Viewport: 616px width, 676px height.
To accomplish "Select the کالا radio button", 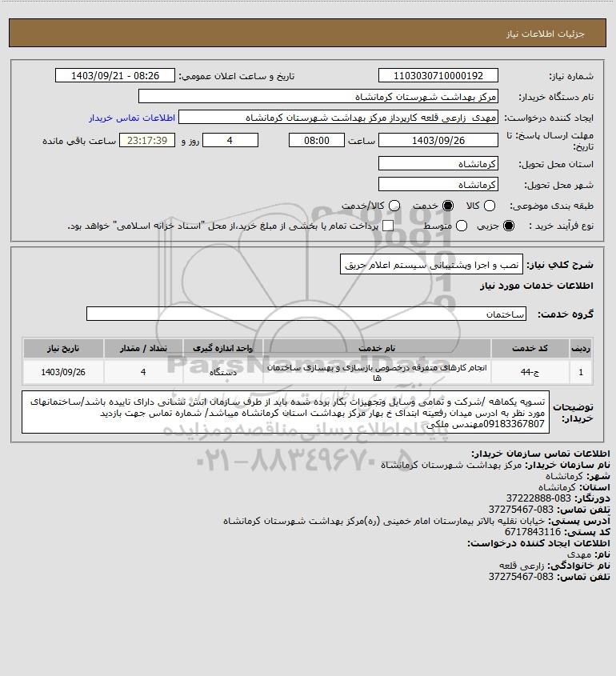I will [x=490, y=206].
